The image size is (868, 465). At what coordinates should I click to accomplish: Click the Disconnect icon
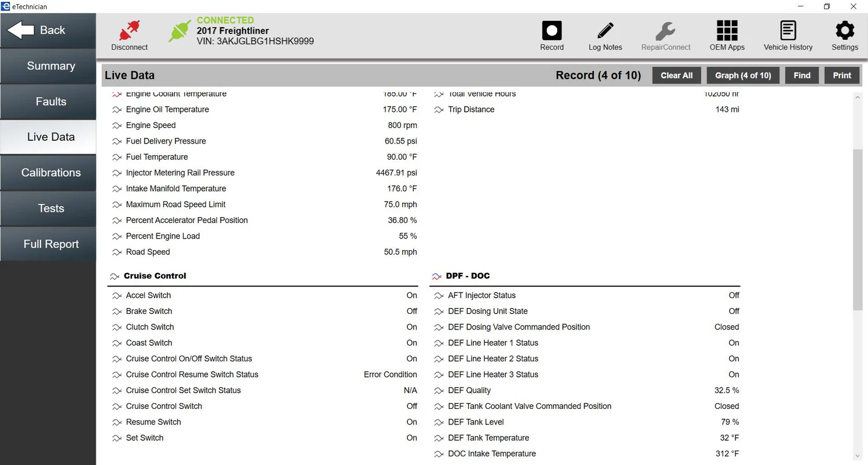coord(128,31)
